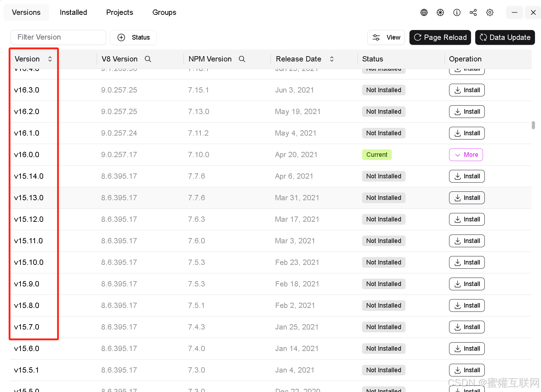
Task: Toggle sorting on the Release Date column
Action: (x=332, y=59)
